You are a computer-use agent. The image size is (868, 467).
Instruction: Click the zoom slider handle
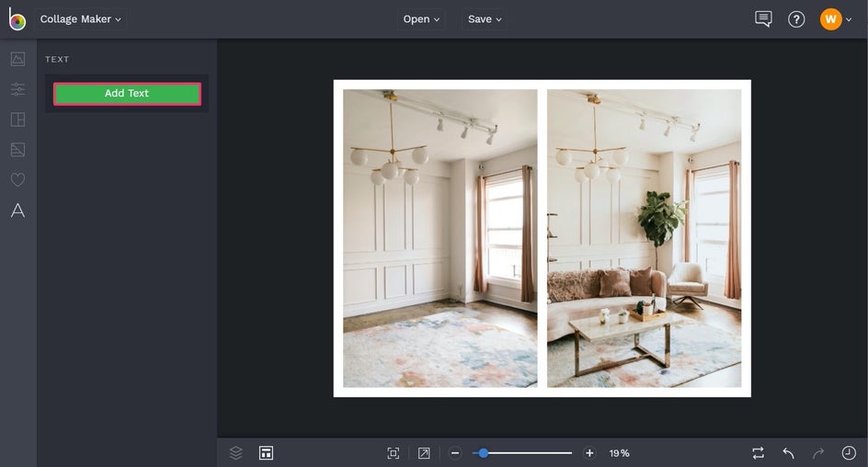483,453
